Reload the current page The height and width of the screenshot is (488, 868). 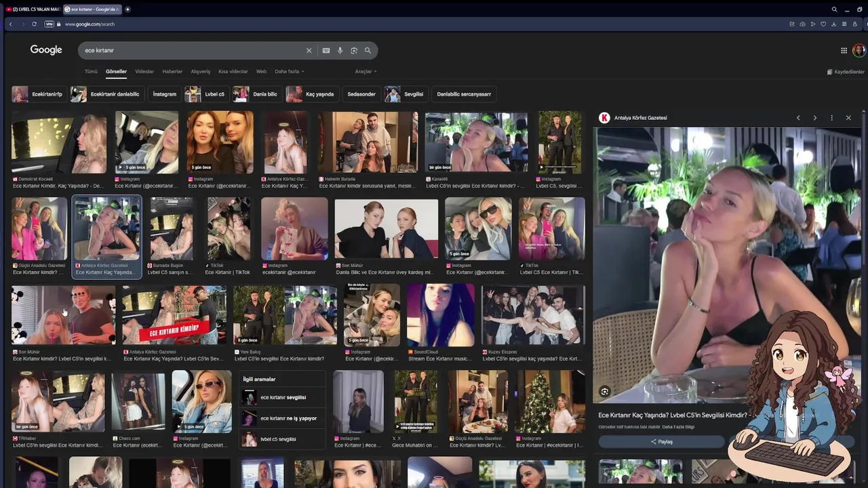(35, 24)
